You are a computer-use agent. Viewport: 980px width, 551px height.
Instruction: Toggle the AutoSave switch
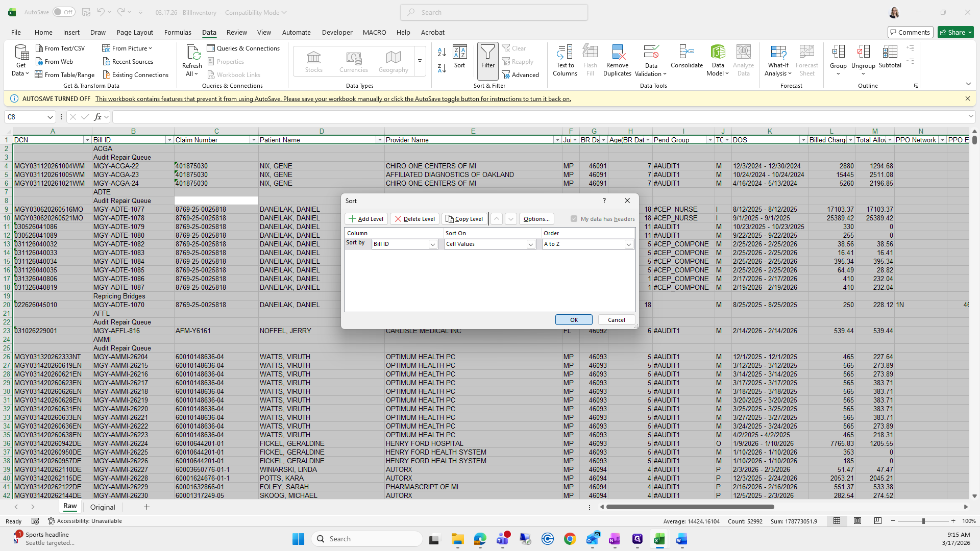pos(64,12)
